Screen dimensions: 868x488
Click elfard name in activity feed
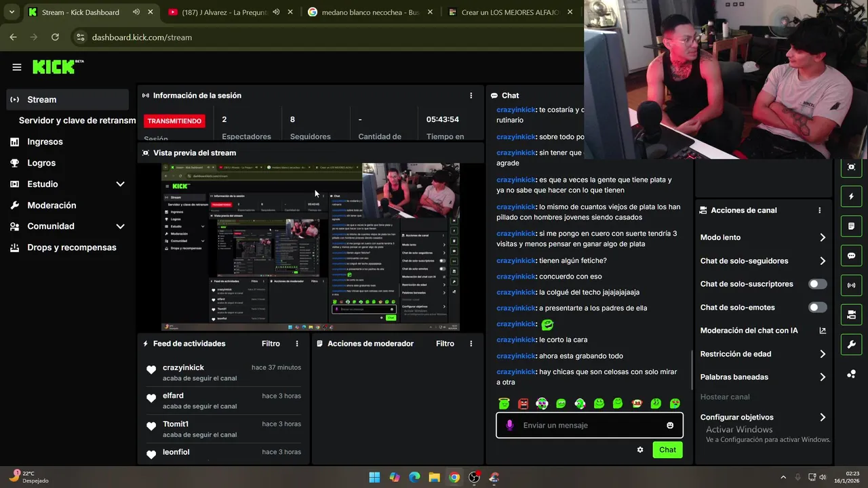click(173, 395)
